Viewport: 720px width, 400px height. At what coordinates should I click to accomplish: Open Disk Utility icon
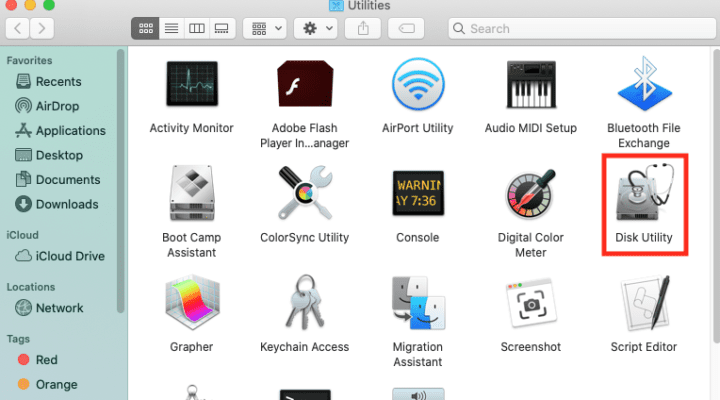pyautogui.click(x=645, y=193)
